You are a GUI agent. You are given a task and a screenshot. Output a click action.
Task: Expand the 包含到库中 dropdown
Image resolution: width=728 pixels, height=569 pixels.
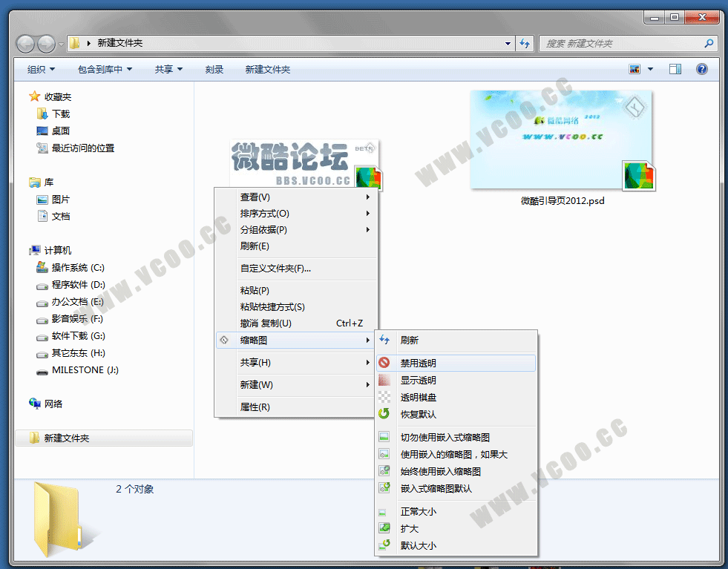click(x=105, y=69)
